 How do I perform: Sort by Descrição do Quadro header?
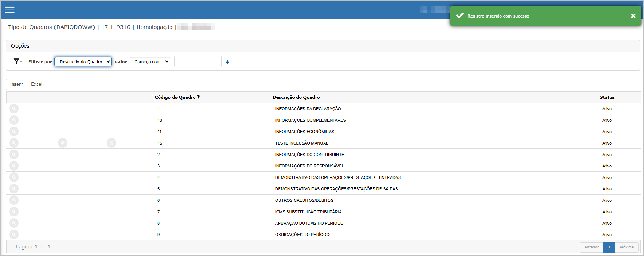coord(296,97)
